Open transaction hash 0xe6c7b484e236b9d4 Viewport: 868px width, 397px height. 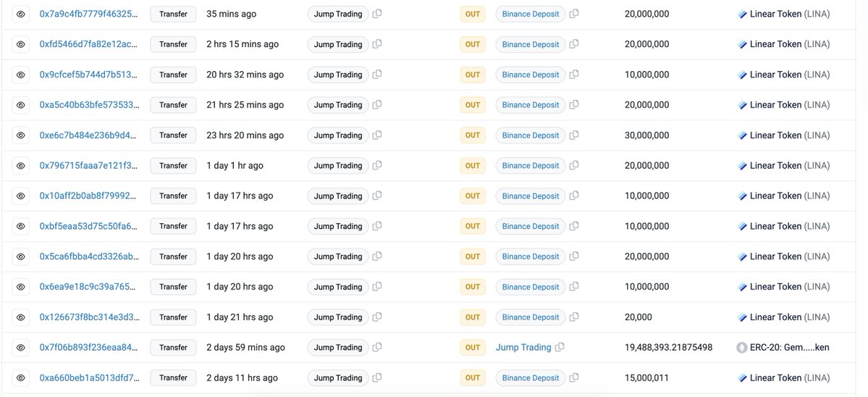coord(89,135)
